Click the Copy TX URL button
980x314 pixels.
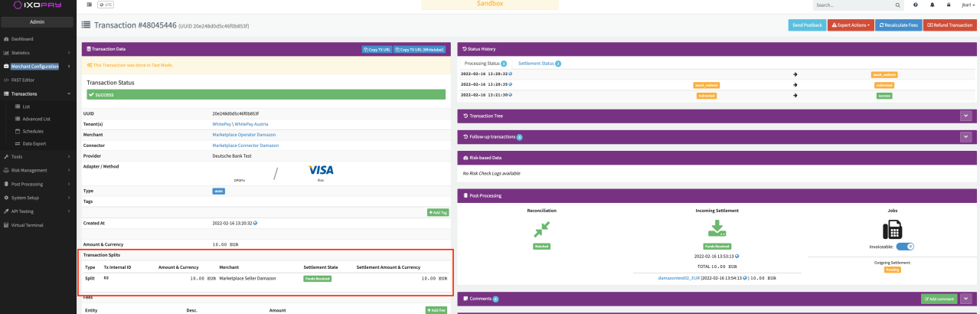tap(377, 49)
